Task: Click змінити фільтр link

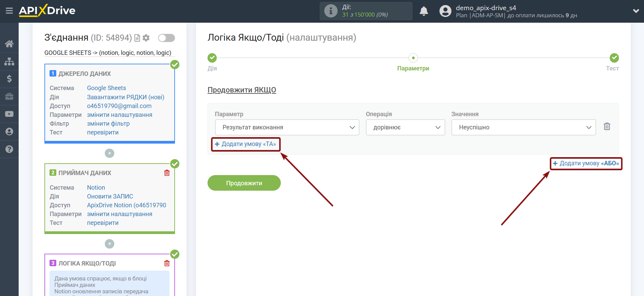Action: point(108,124)
